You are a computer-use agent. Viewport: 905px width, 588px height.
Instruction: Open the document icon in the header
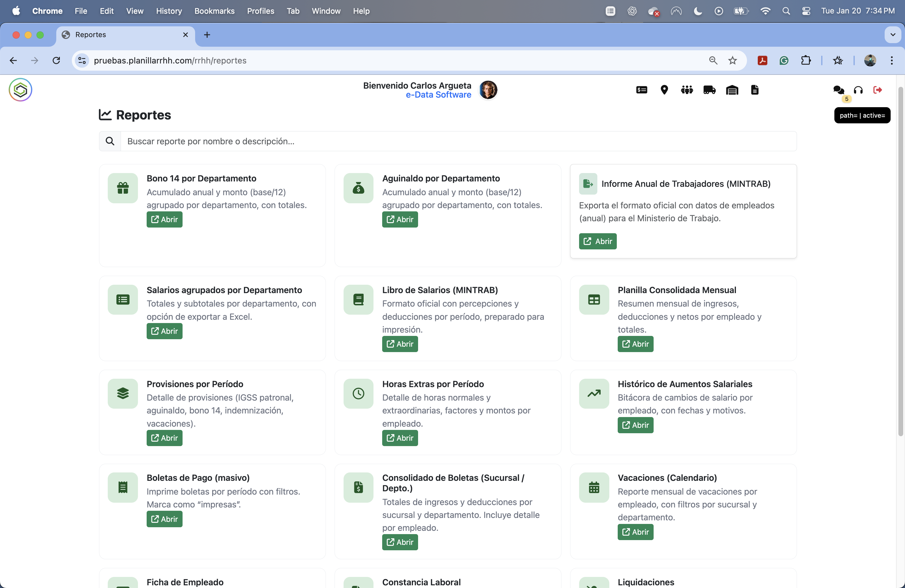(754, 90)
